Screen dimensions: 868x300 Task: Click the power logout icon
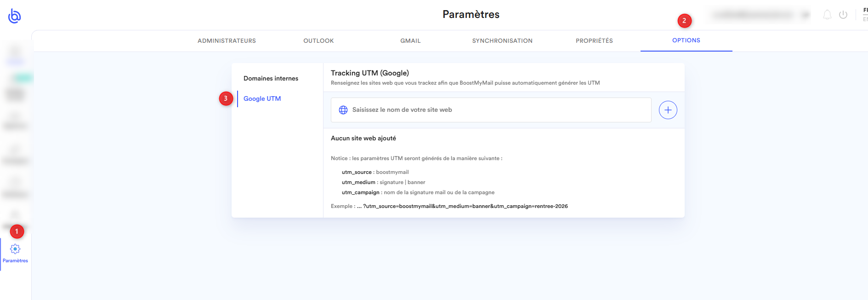tap(843, 15)
